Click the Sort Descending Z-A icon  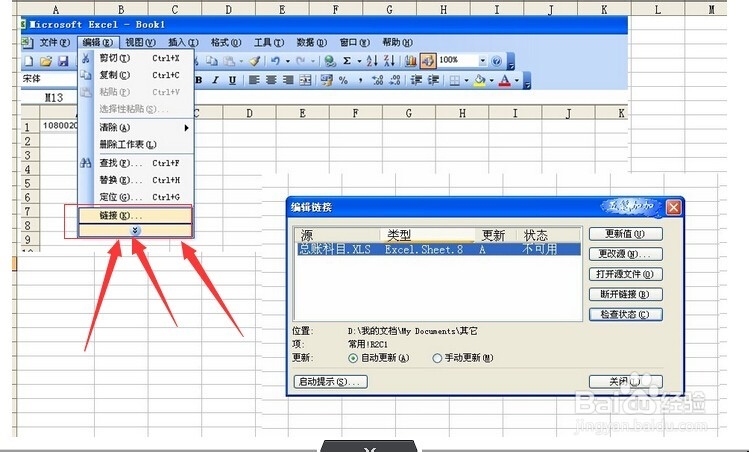coord(389,61)
